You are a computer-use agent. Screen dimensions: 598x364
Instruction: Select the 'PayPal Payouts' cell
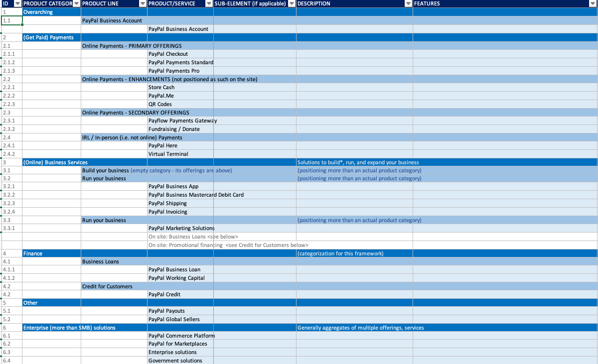pyautogui.click(x=180, y=311)
